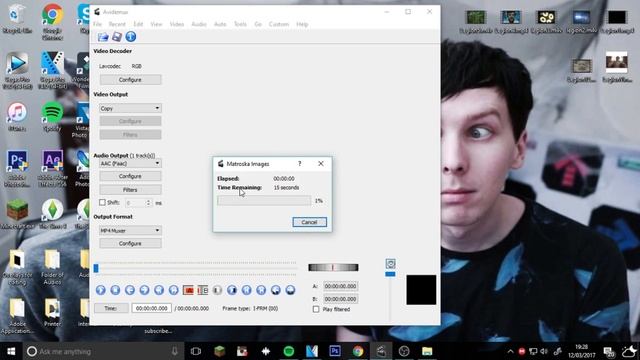Open the Help menu
This screenshot has width=640, height=360.
point(302,24)
